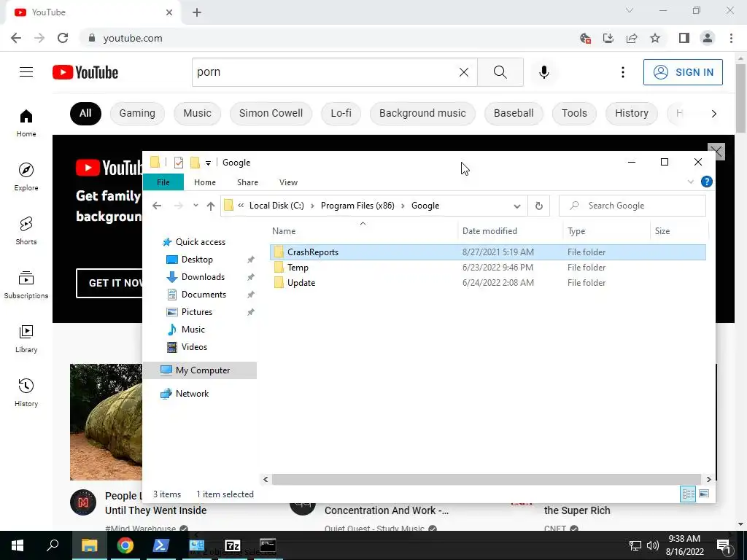Image resolution: width=747 pixels, height=560 pixels.
Task: Click Properties icon in Explorer quick access toolbar
Action: pyautogui.click(x=179, y=163)
